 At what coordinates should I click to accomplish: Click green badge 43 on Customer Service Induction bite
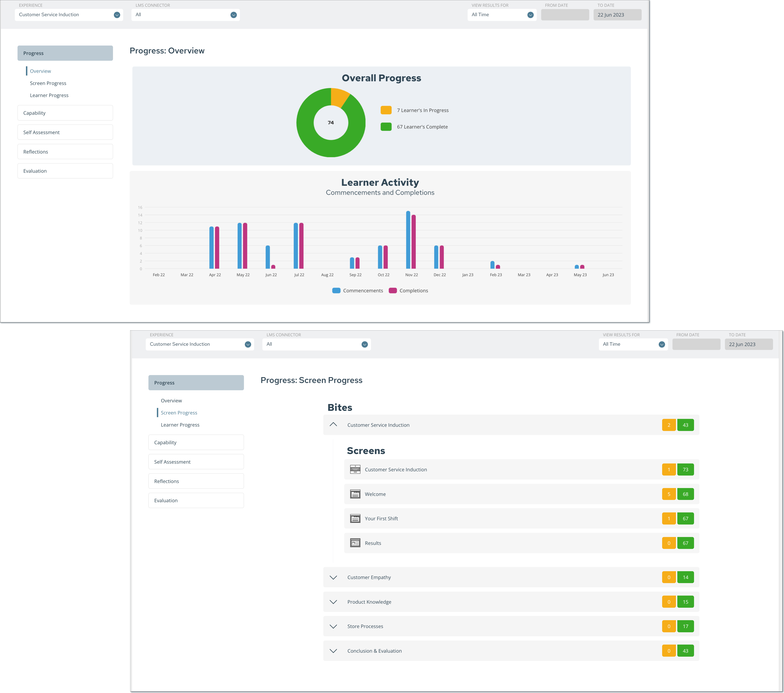[x=685, y=425]
